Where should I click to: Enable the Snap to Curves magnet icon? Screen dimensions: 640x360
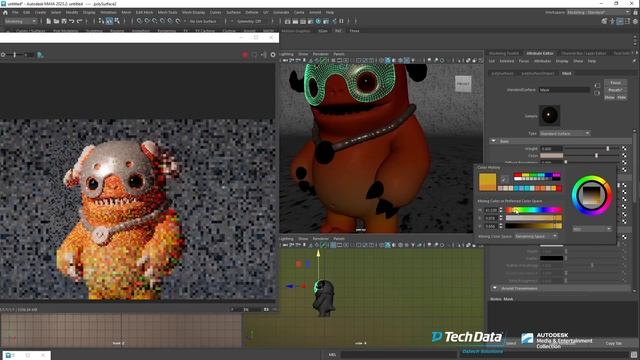coord(147,21)
